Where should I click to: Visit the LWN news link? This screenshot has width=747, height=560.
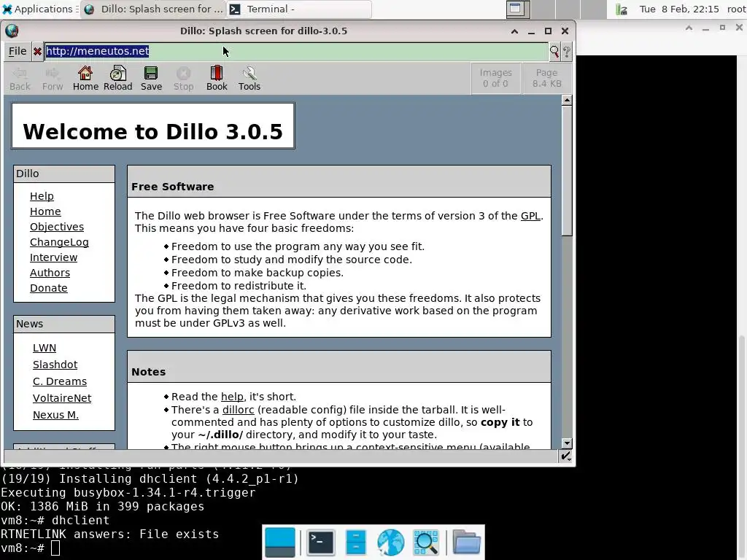point(44,348)
